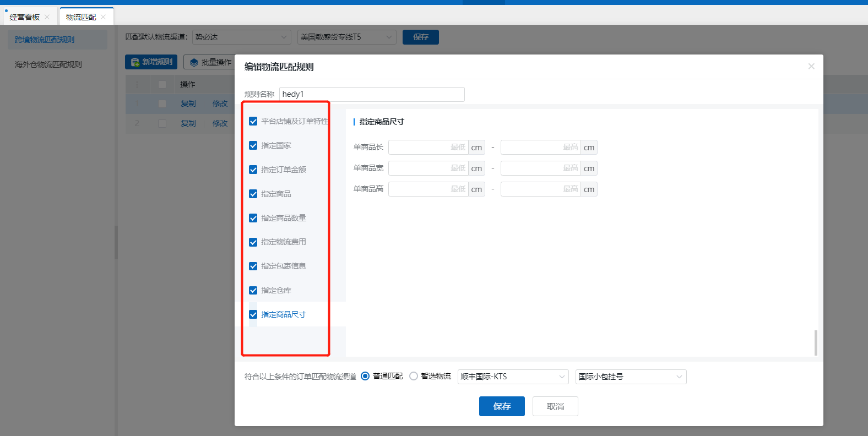Click the 指定仓库 label in the condition list
The image size is (868, 436).
point(276,290)
